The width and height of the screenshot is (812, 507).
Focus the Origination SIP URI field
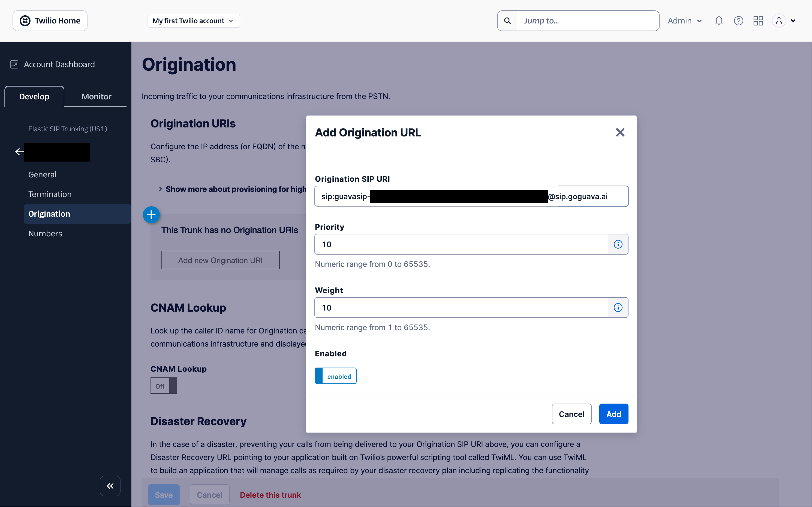click(x=471, y=196)
